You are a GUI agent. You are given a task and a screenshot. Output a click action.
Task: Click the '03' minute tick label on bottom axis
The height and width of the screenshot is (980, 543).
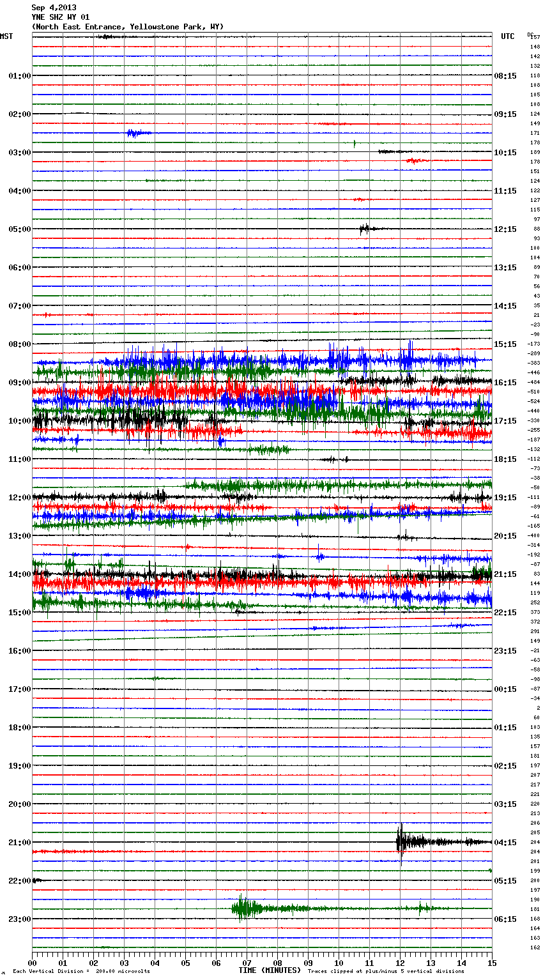click(x=124, y=963)
